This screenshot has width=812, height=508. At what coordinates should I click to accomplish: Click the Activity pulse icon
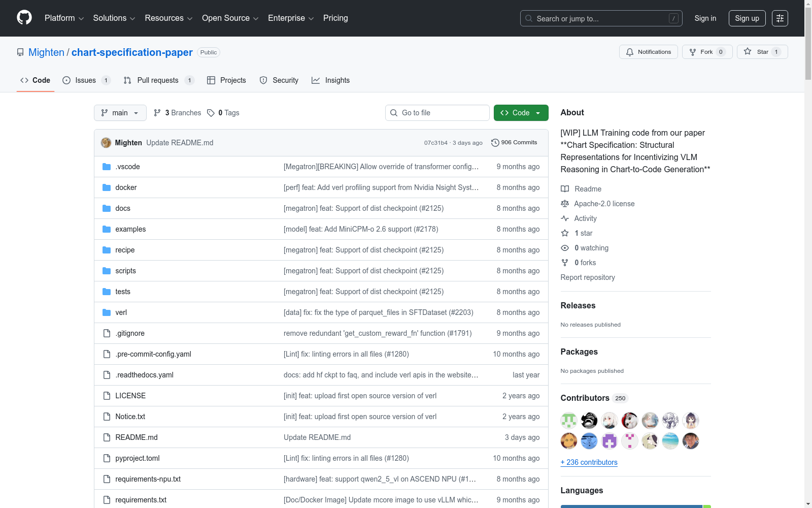pyautogui.click(x=565, y=218)
